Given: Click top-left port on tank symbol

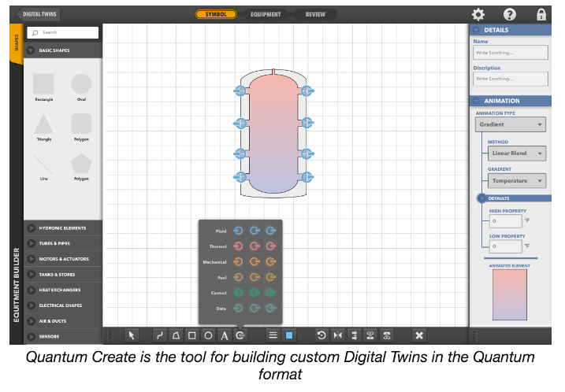Looking at the screenshot, I should click(x=240, y=91).
